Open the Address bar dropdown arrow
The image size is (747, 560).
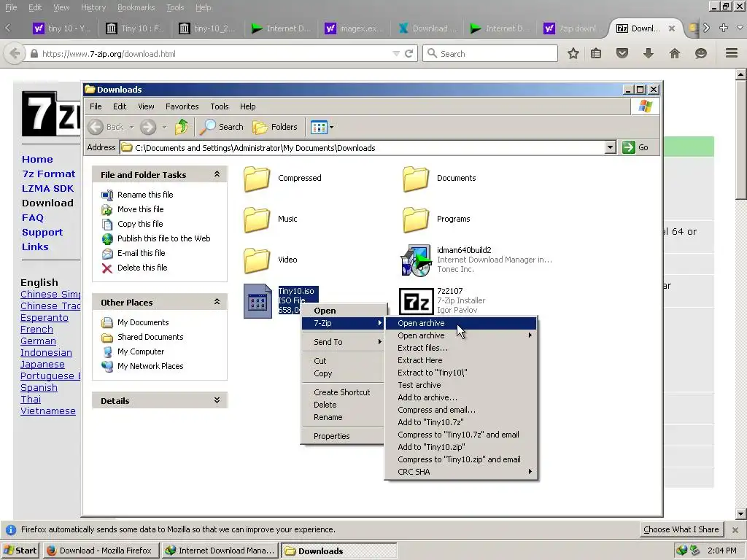click(x=611, y=147)
